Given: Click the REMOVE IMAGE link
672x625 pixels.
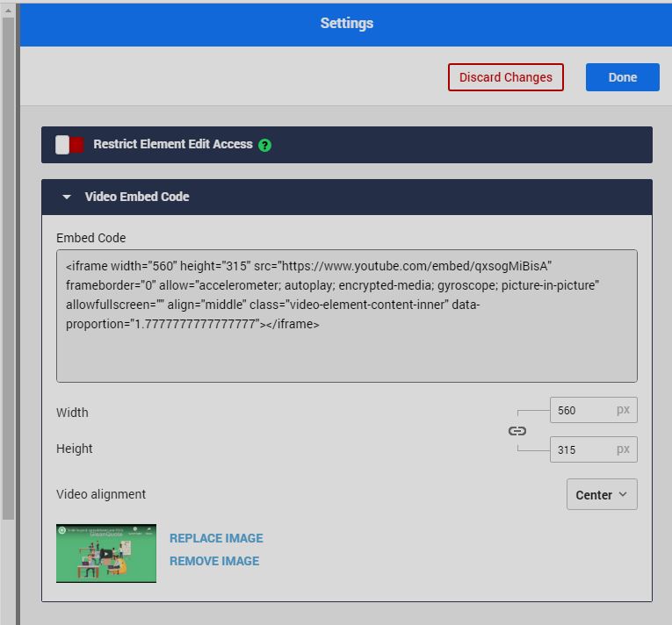Looking at the screenshot, I should coord(214,561).
